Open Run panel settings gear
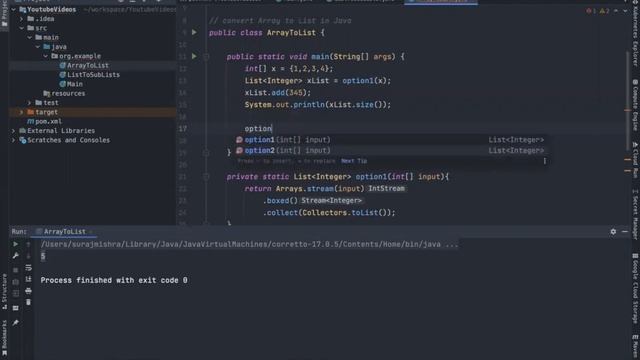 613,231
